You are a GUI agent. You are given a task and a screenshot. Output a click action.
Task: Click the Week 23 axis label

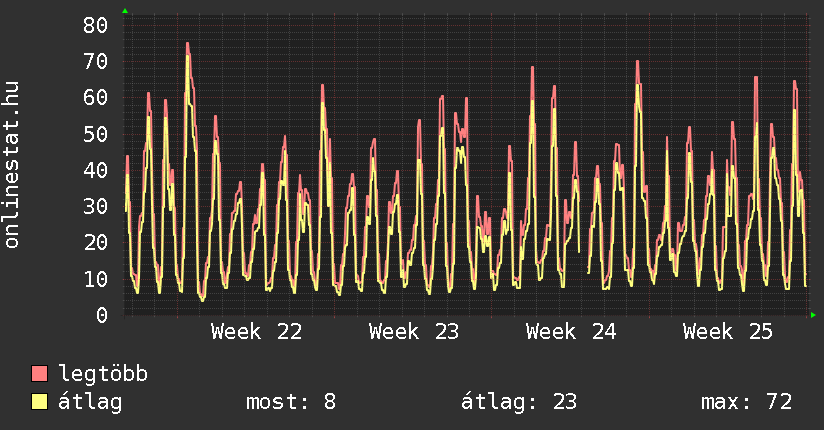tap(414, 332)
